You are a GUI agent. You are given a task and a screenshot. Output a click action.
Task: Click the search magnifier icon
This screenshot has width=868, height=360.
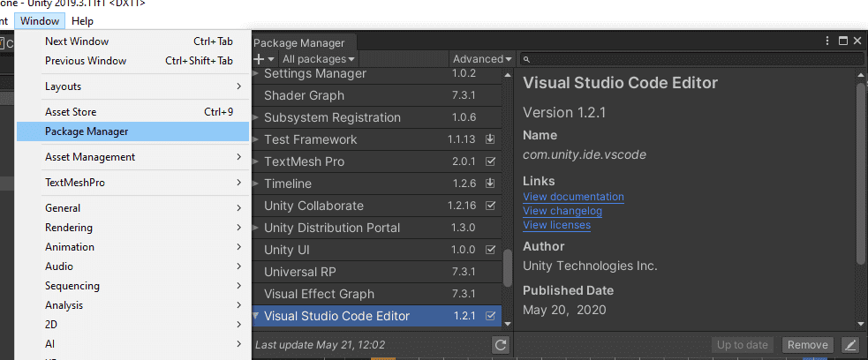(526, 59)
